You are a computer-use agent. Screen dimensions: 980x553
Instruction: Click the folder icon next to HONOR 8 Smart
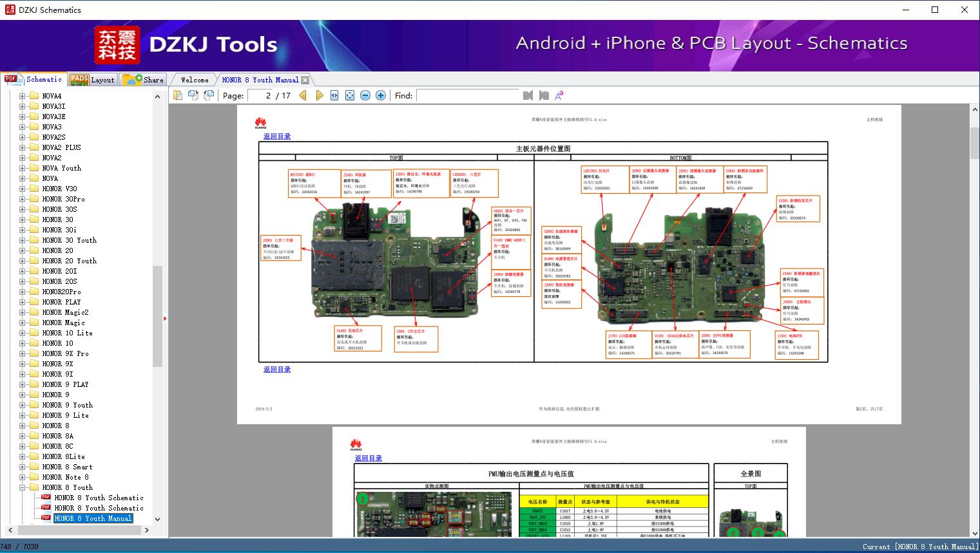[x=34, y=467]
